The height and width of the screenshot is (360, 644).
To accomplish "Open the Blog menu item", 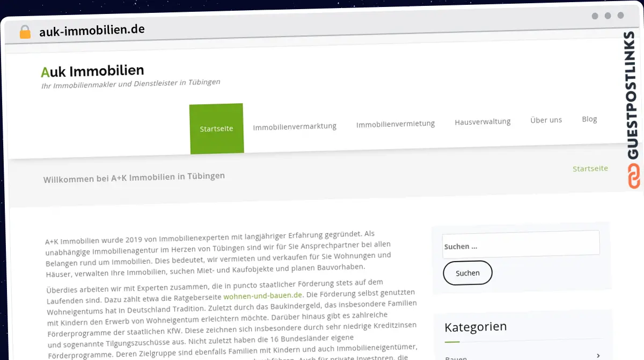I will pyautogui.click(x=589, y=119).
